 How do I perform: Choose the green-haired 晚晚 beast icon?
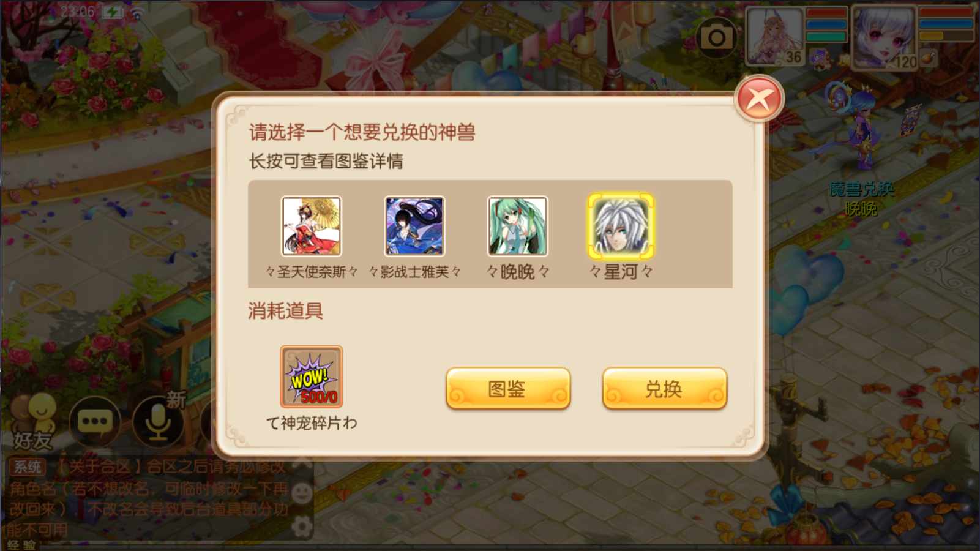(517, 226)
